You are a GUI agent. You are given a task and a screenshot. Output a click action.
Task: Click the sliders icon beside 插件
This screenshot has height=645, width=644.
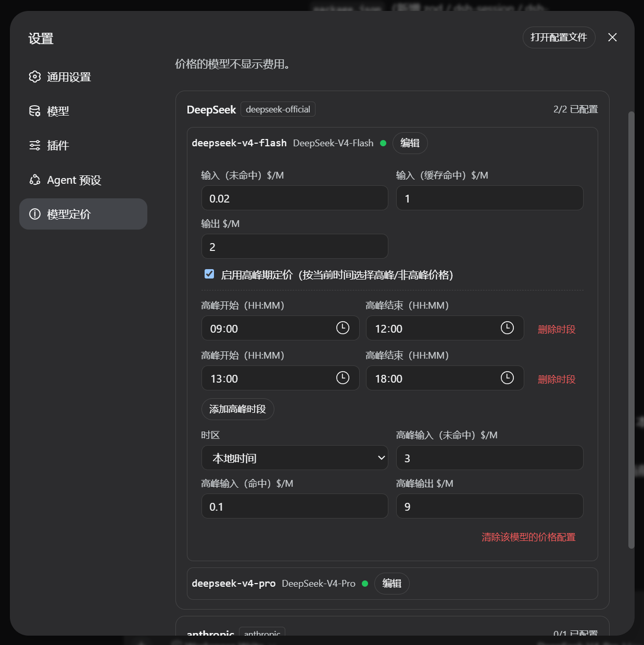coord(35,146)
